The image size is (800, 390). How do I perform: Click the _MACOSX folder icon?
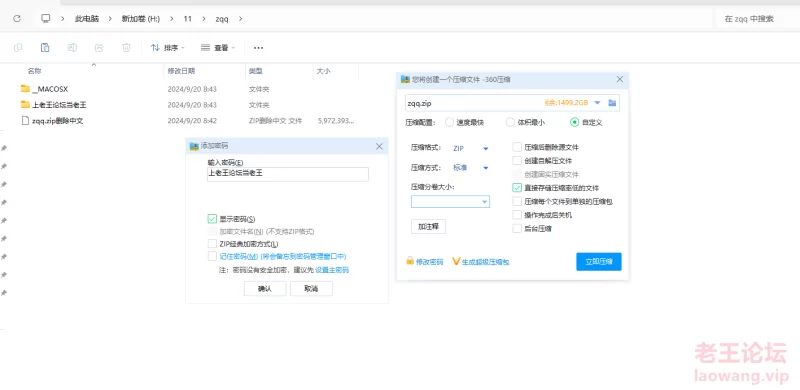(26, 89)
